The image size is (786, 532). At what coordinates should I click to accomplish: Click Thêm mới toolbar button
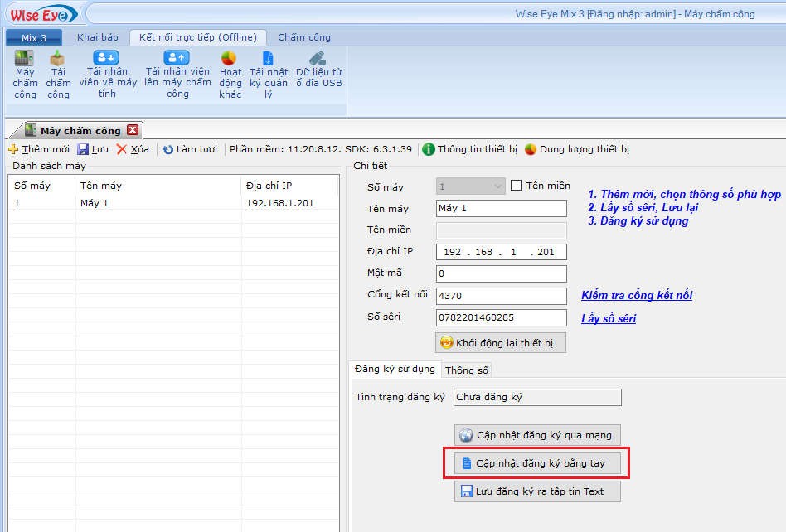coord(38,149)
